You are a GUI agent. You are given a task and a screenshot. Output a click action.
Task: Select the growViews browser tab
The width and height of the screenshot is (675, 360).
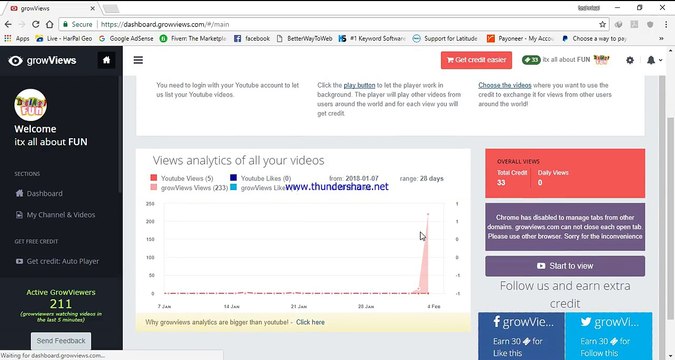(52, 8)
